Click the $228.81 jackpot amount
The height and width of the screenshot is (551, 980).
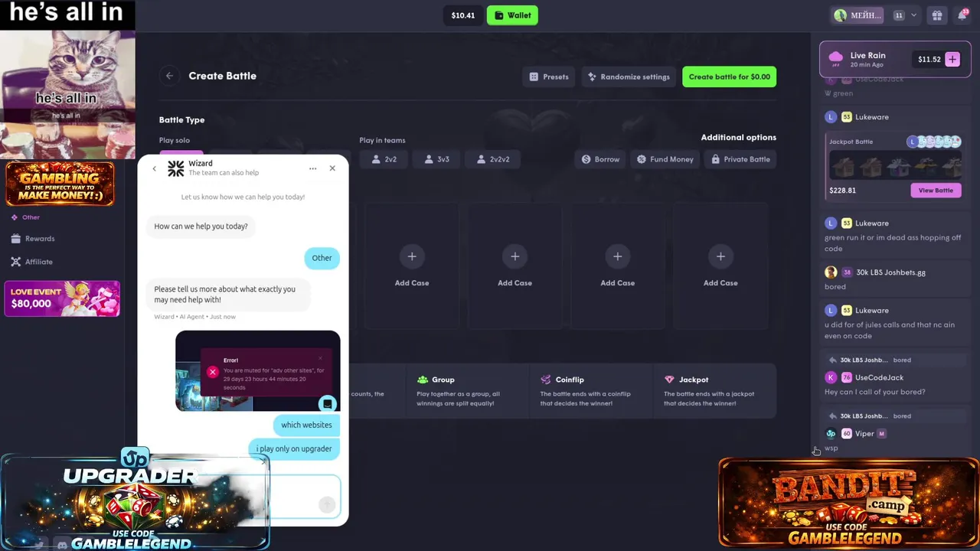[842, 191]
